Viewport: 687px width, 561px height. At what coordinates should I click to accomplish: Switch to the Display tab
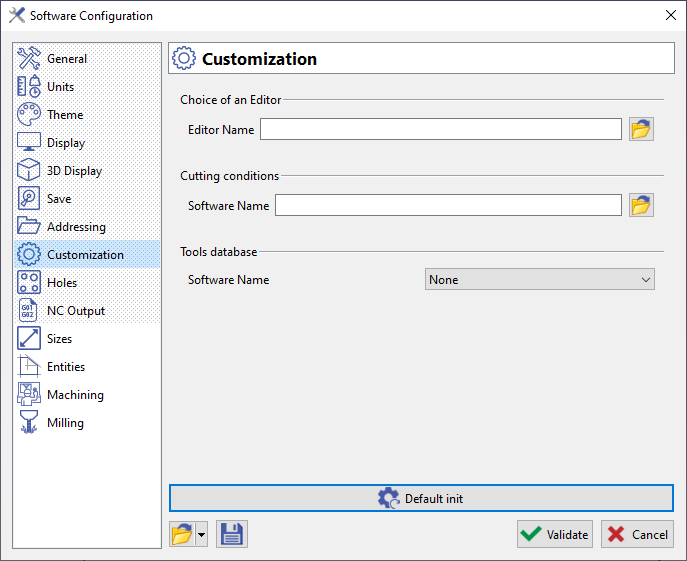pos(65,143)
